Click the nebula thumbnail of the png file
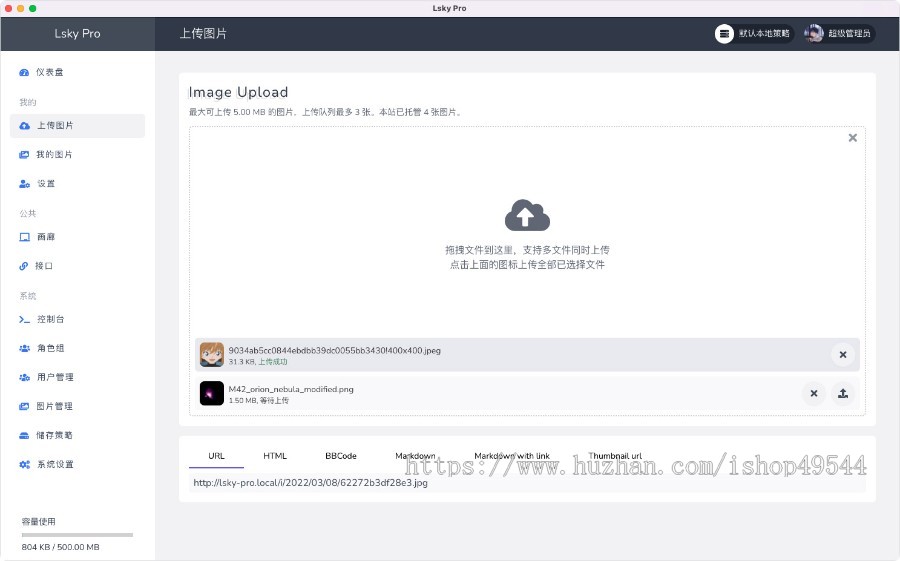 point(212,393)
